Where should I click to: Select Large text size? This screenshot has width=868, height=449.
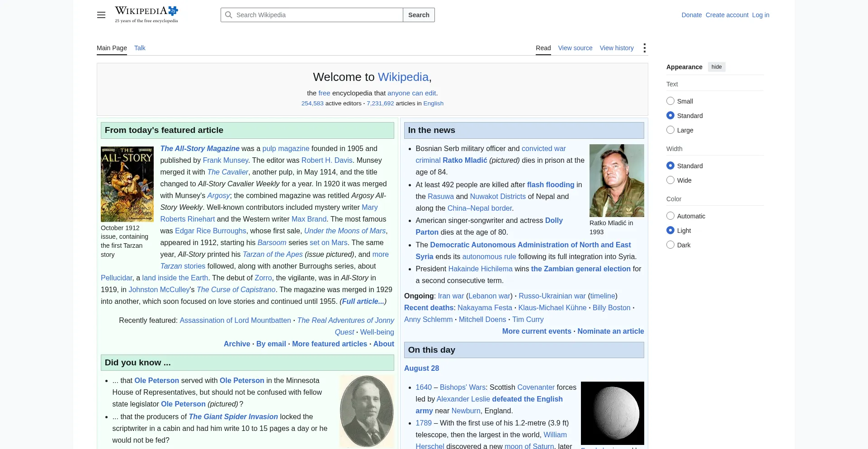(x=670, y=130)
